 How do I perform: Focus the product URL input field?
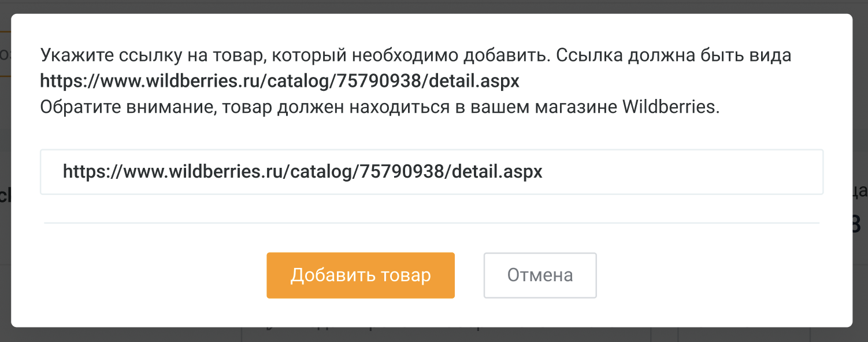pyautogui.click(x=431, y=172)
